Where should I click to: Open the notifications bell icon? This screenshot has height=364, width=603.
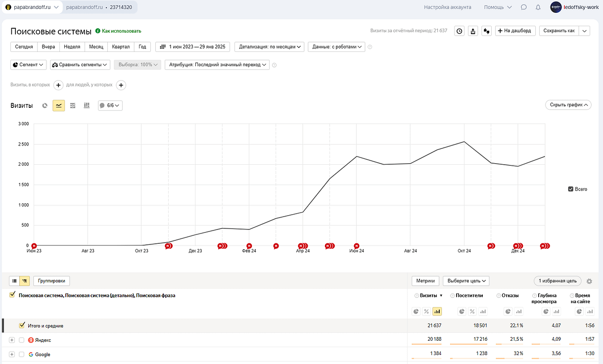click(538, 7)
